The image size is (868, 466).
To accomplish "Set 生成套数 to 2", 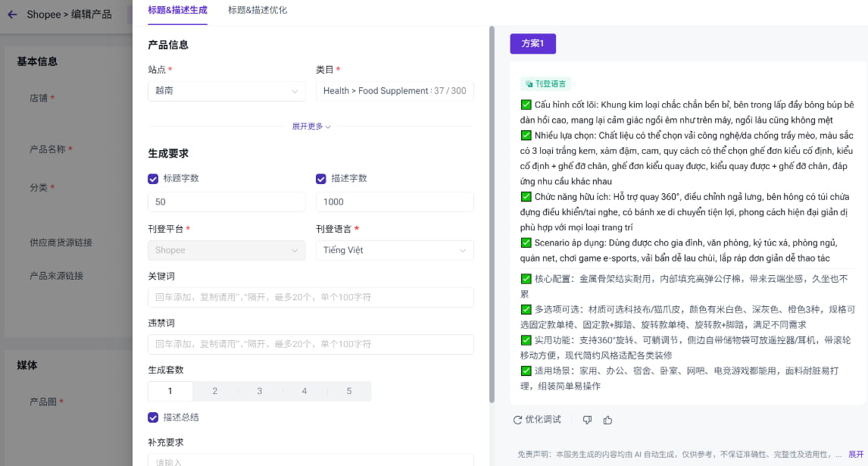I will [215, 391].
